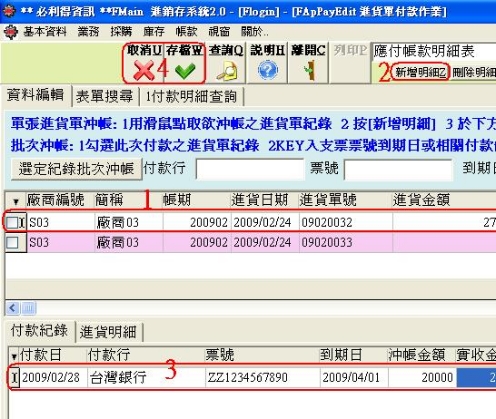Open the 查詢Q search icon
496x419 pixels.
click(227, 71)
